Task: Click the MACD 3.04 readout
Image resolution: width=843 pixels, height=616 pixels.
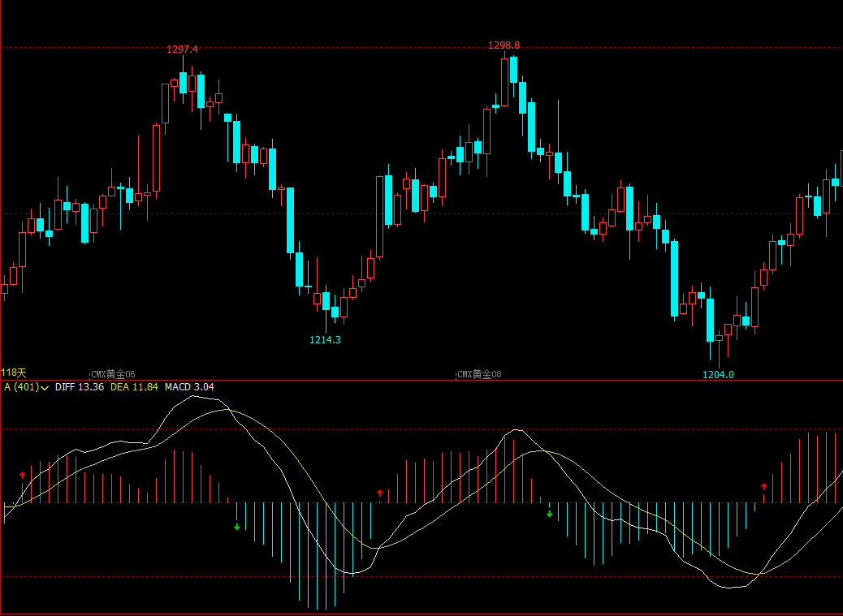Action: (189, 387)
